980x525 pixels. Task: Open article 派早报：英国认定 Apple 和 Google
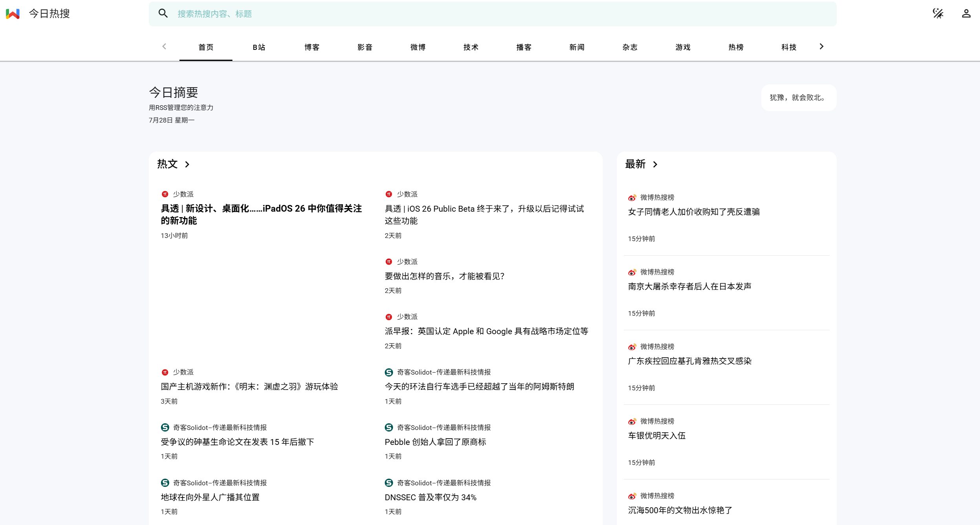486,331
